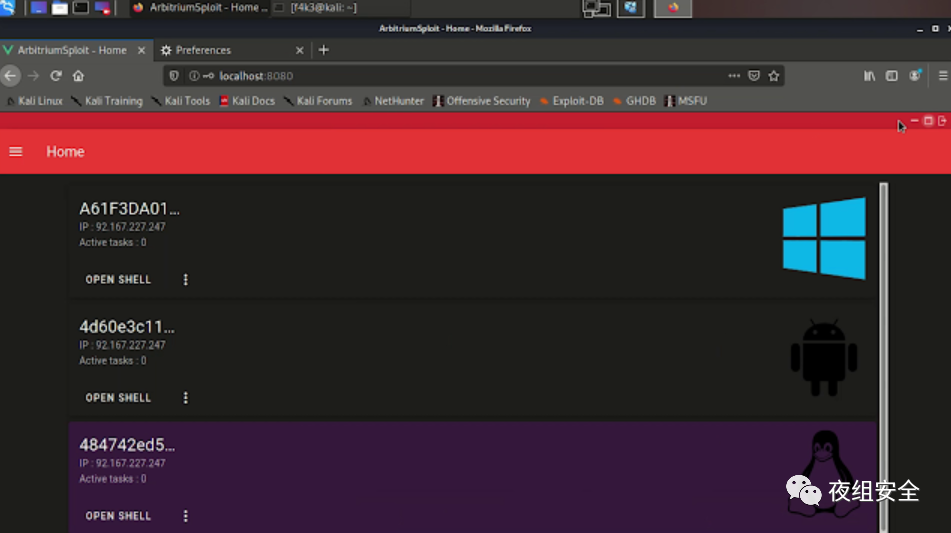Click the Windows logo on A61F3DA01 card
This screenshot has height=533, width=951.
click(824, 238)
